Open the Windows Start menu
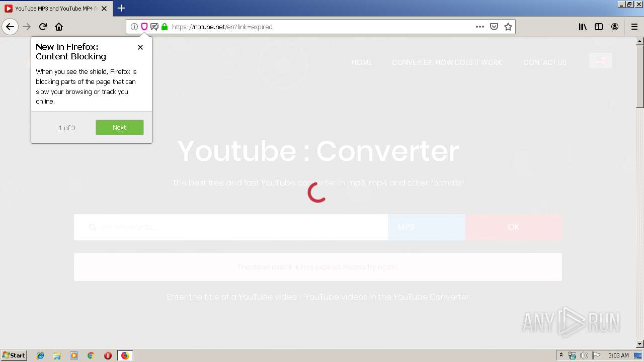Image resolution: width=644 pixels, height=362 pixels. (x=14, y=355)
